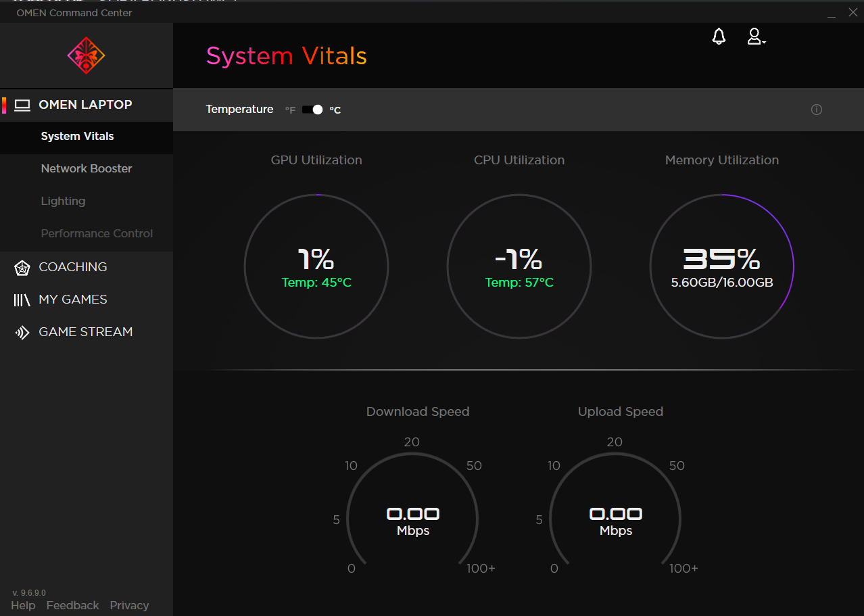Collapse the OMEN LAPTOP section
864x616 pixels.
87,105
